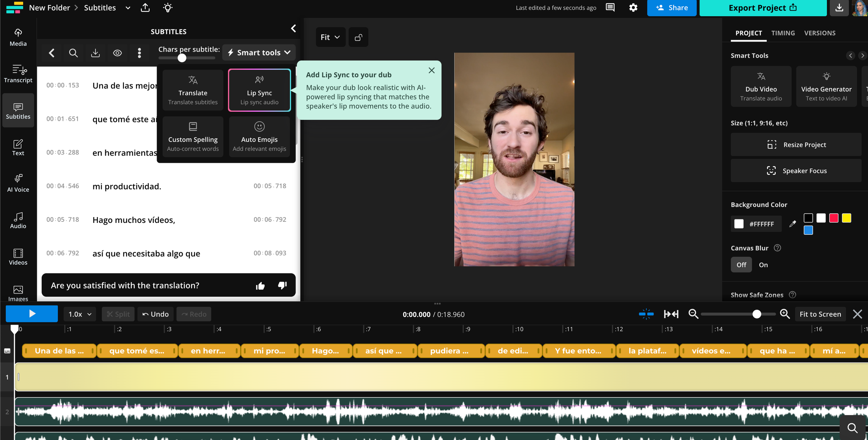Open the Custom Spelling tool
Image resolution: width=868 pixels, height=440 pixels.
pyautogui.click(x=193, y=136)
